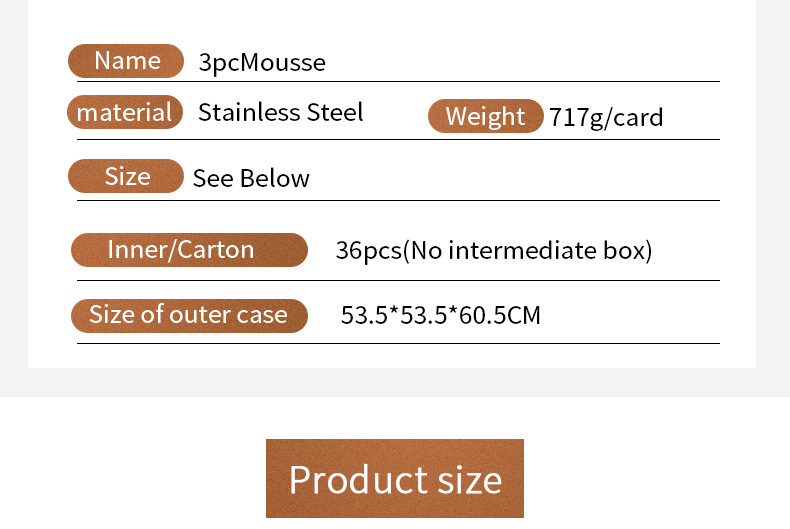The height and width of the screenshot is (529, 790).
Task: Click the gray strip below the specification card
Action: point(395,382)
